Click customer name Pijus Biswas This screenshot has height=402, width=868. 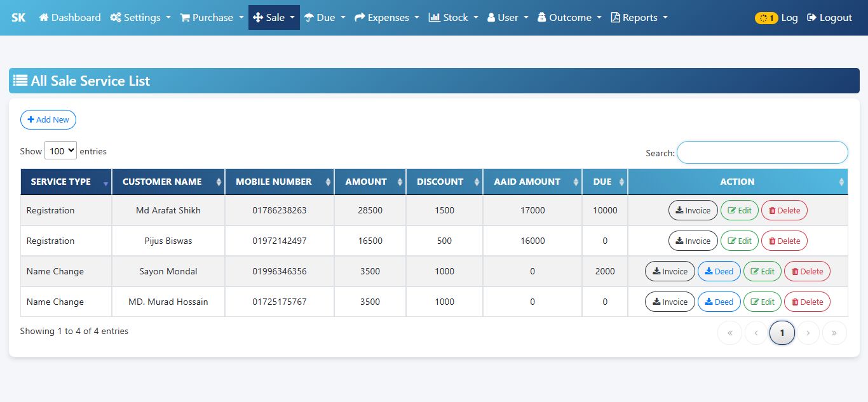click(168, 241)
